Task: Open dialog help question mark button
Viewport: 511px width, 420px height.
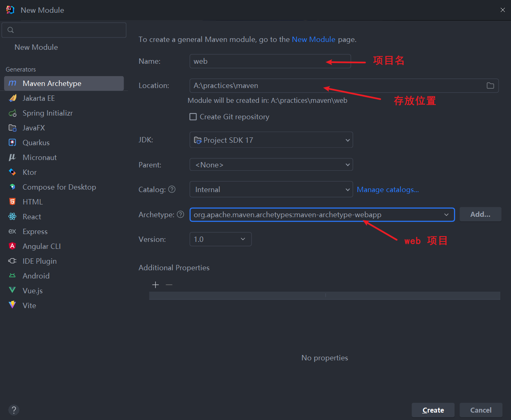Action: (x=14, y=410)
